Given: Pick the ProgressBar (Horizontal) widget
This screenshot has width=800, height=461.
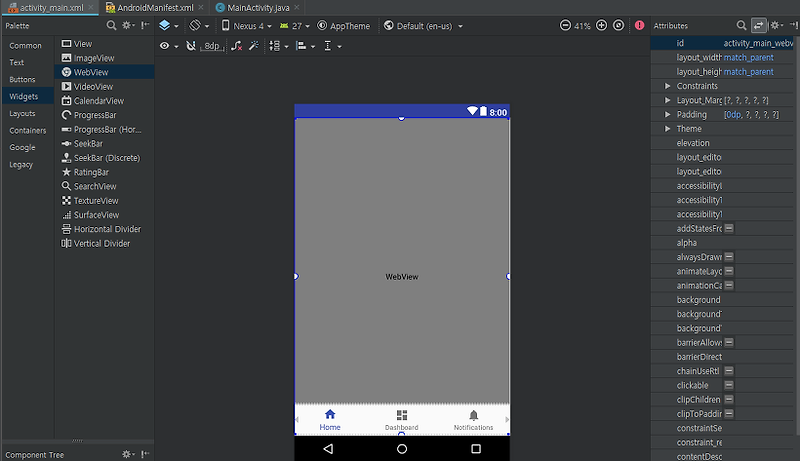Looking at the screenshot, I should point(104,130).
